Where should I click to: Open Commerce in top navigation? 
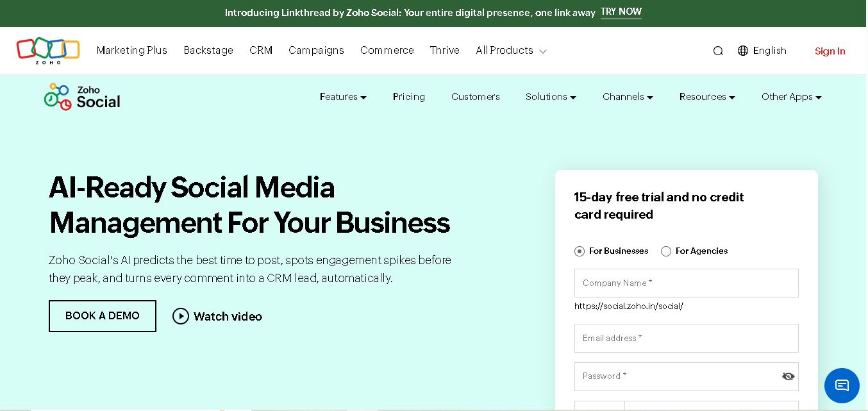point(387,51)
